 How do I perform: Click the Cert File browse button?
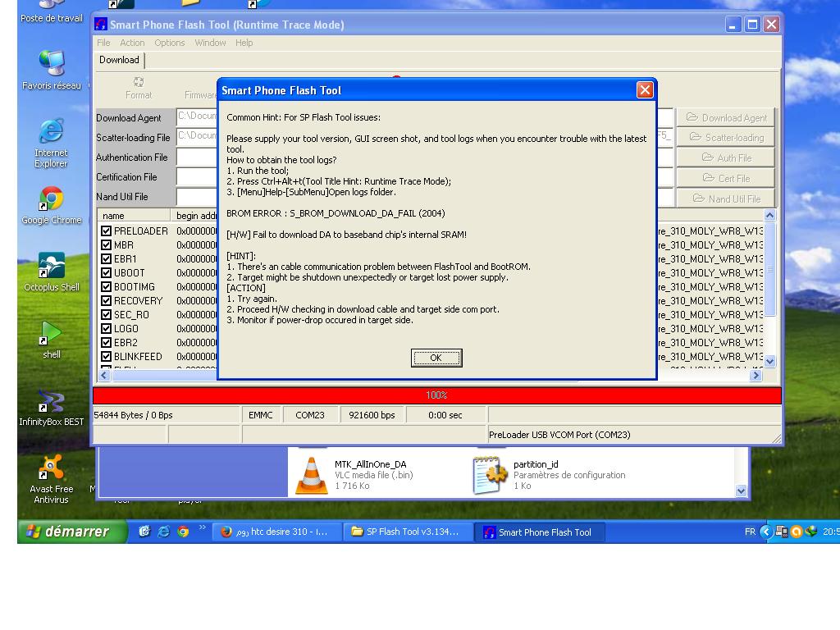coord(726,178)
